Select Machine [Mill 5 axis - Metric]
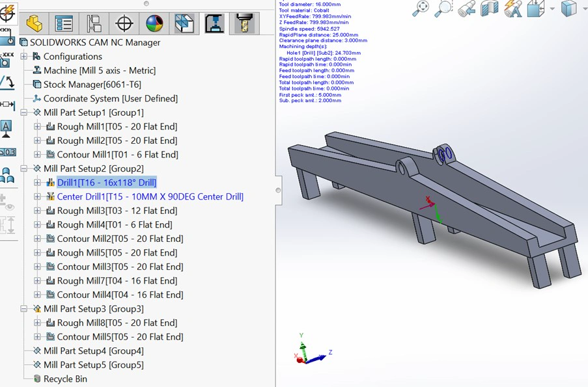The image size is (588, 387). pos(100,70)
